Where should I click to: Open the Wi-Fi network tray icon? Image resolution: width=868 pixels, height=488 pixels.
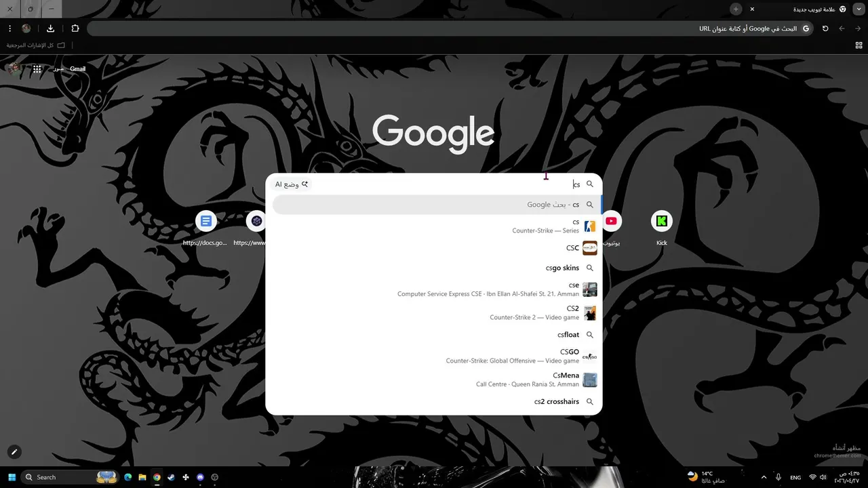click(x=812, y=477)
